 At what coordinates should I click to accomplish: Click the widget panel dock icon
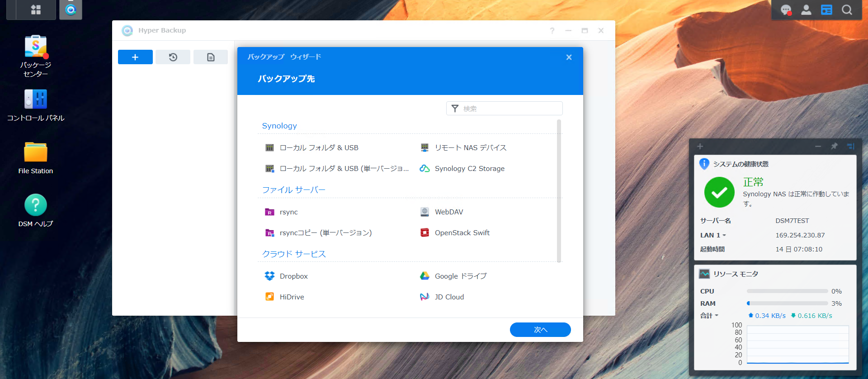(x=851, y=146)
